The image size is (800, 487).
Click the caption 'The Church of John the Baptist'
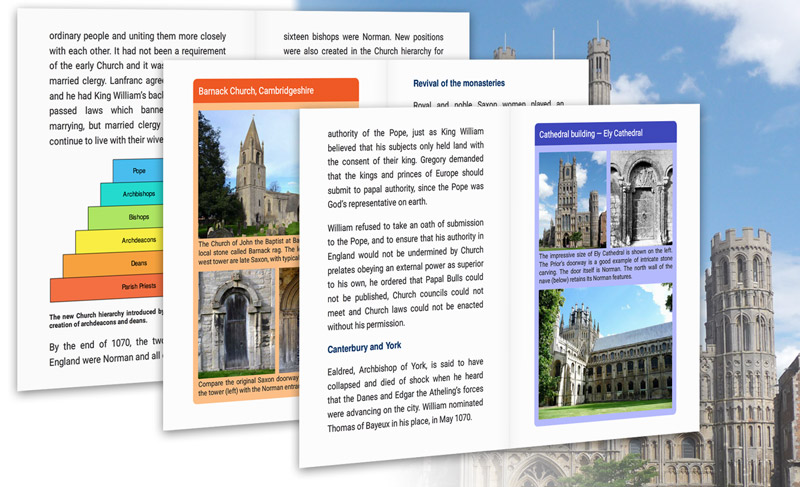point(248,250)
